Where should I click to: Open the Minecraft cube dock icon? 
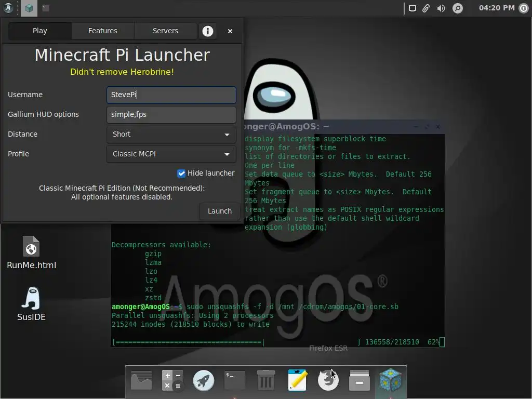[391, 380]
